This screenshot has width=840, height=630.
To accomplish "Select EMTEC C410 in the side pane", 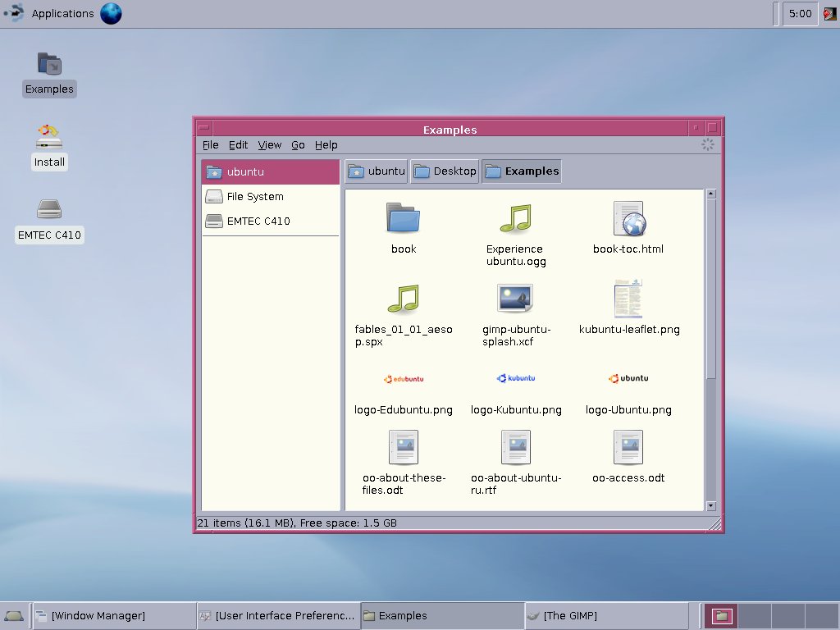I will point(271,221).
